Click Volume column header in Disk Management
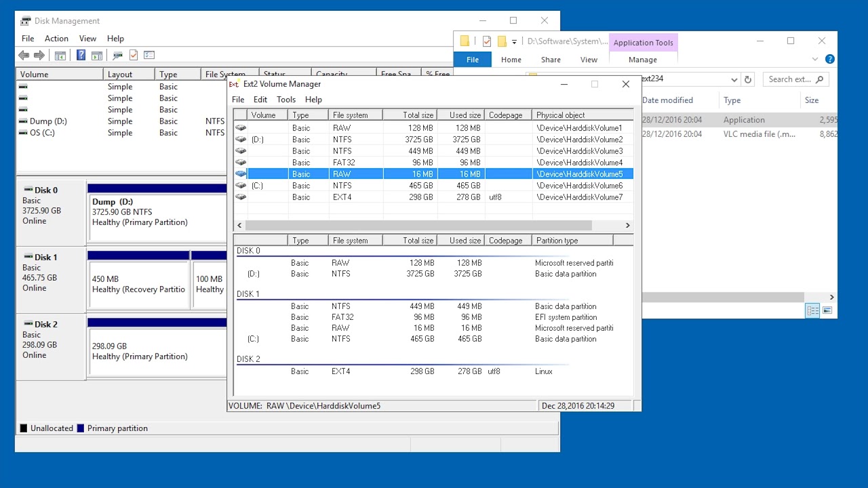 60,75
